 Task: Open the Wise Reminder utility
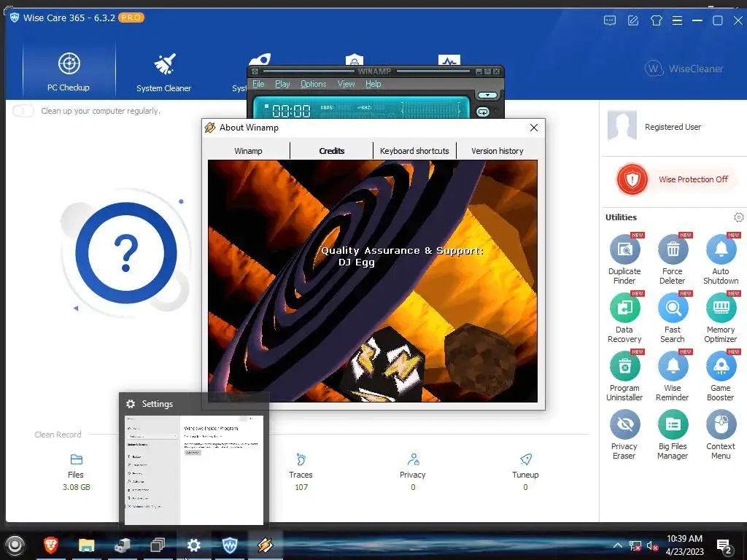672,376
